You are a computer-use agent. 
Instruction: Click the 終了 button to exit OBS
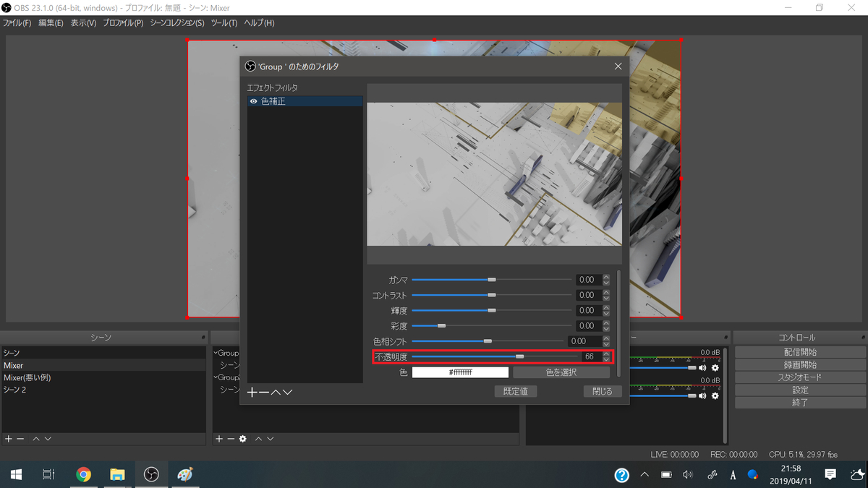coord(800,403)
